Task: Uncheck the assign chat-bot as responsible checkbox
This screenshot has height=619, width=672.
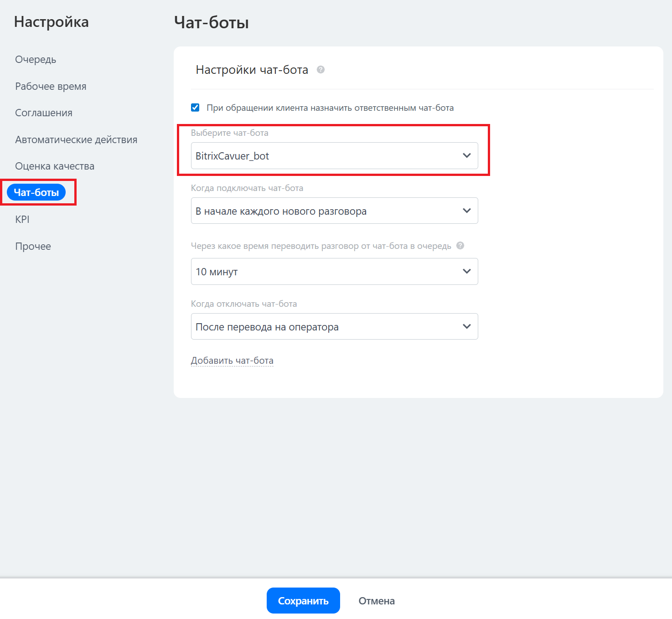Action: (195, 108)
